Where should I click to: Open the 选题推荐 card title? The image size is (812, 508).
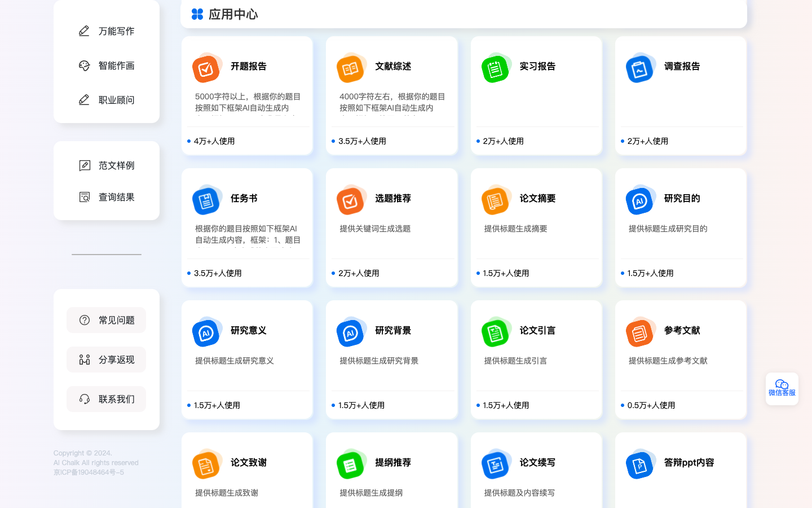pos(393,198)
